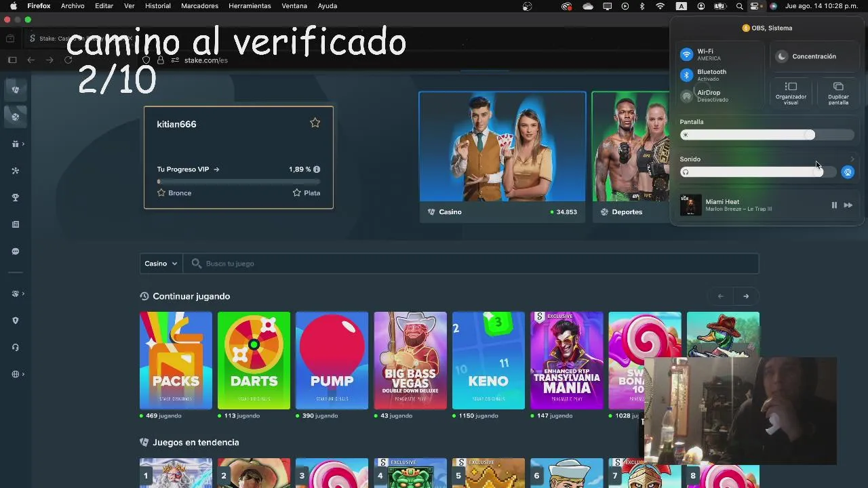Screen dimensions: 868x488
Task: Open the Casino banner card
Action: point(502,157)
